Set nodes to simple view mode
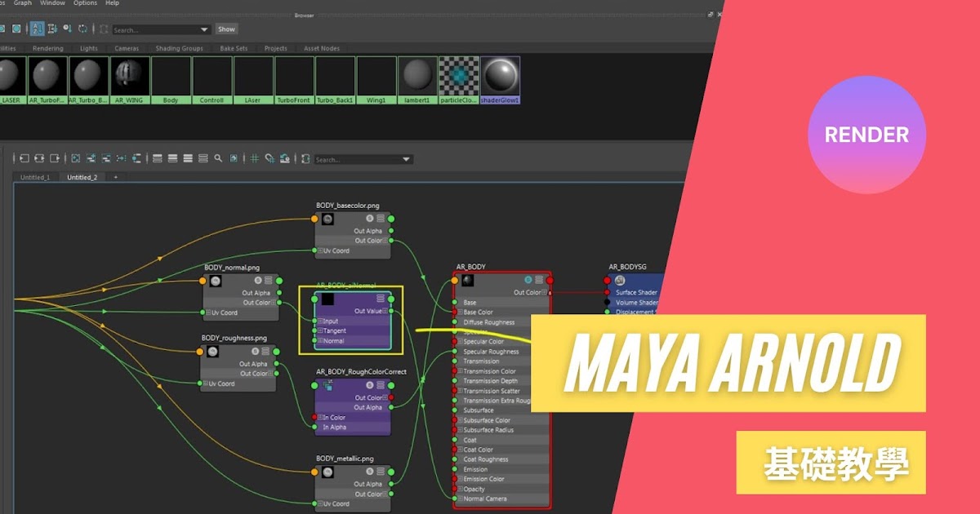This screenshot has height=514, width=980. (x=157, y=158)
